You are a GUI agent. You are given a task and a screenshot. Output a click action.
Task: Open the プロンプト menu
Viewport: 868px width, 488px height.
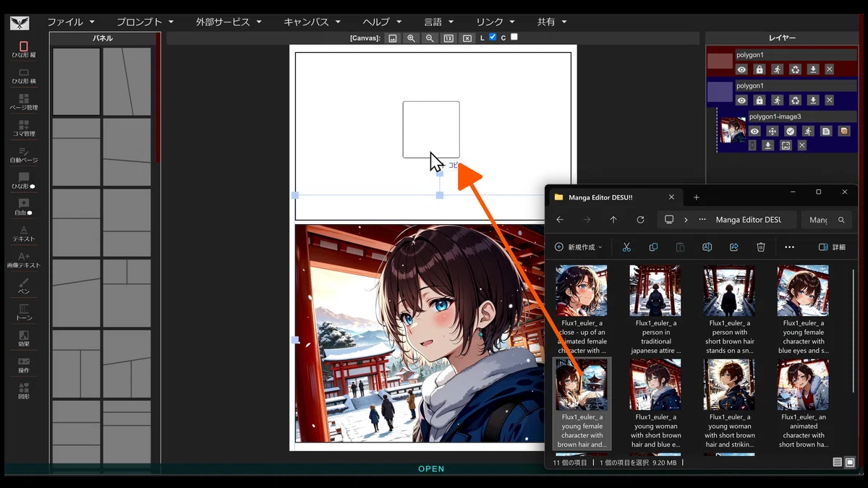coord(145,22)
